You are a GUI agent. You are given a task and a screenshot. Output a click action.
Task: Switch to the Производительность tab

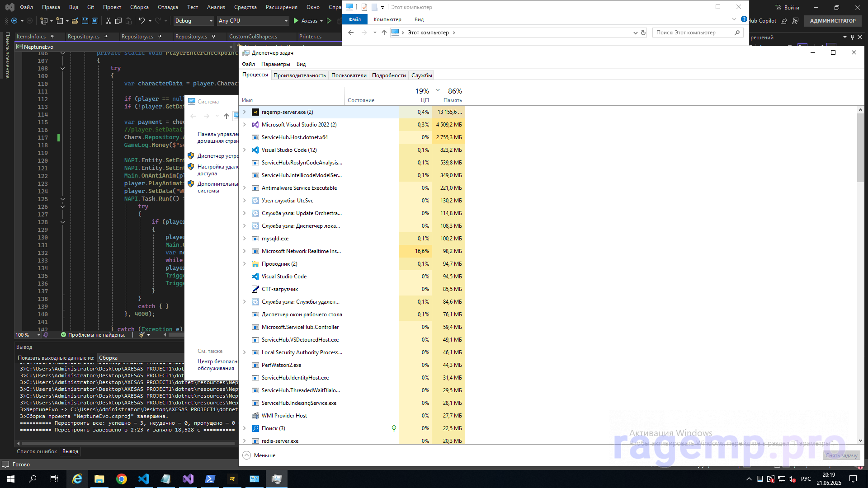[x=299, y=75]
